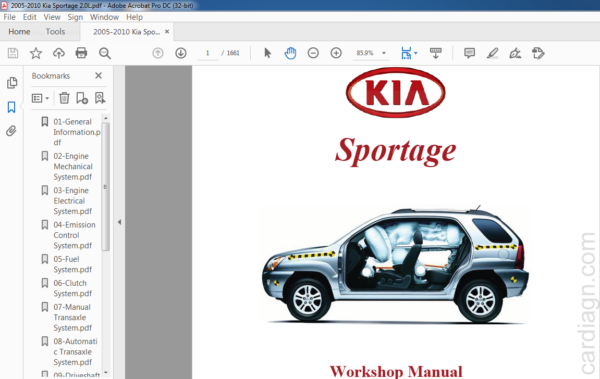Add a star to bookmark file
Viewport: 600px width, 379px height.
pyautogui.click(x=36, y=53)
